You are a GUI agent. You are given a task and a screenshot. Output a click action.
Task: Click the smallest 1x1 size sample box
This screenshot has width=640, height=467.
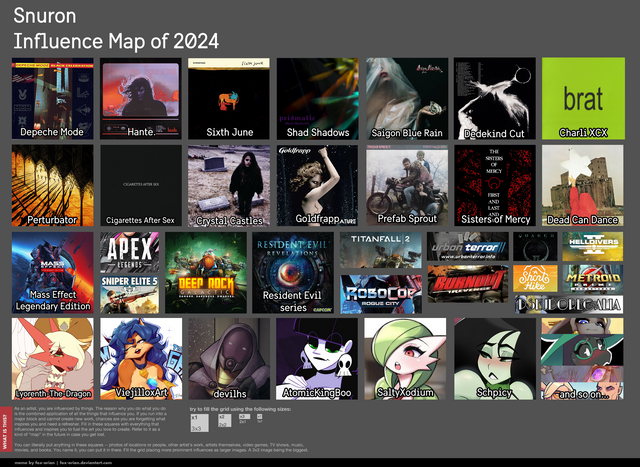pyautogui.click(x=259, y=417)
